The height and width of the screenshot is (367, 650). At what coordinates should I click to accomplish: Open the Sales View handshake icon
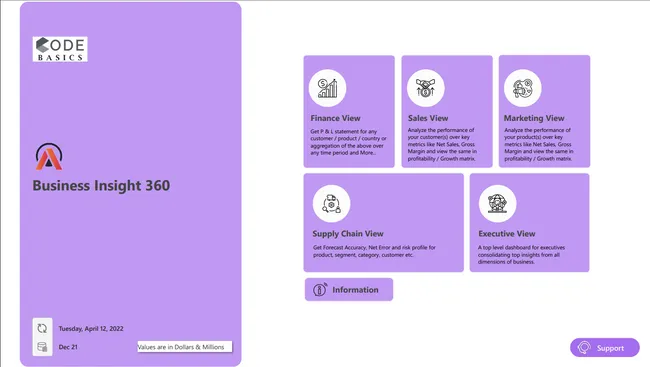point(425,88)
